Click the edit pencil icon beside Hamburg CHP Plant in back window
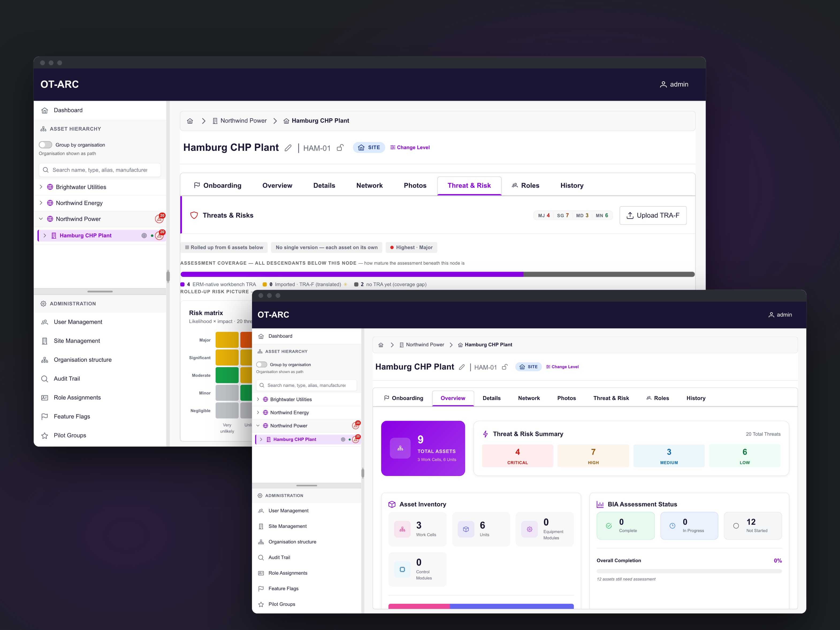This screenshot has width=840, height=630. point(288,148)
